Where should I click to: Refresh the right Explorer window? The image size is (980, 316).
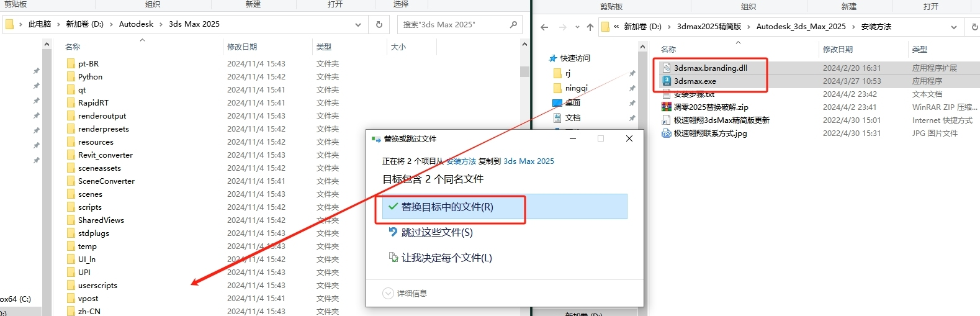[974, 27]
